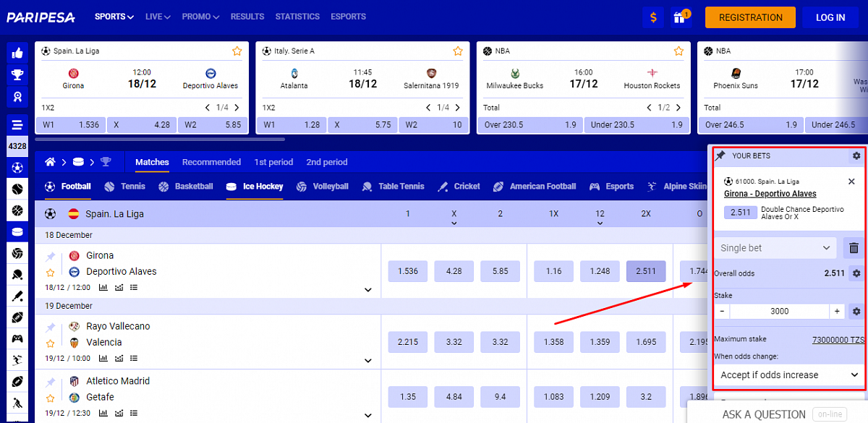Favorite the Milwaukee Bucks card with the star
Viewport: 868px width, 423px height.
point(678,51)
